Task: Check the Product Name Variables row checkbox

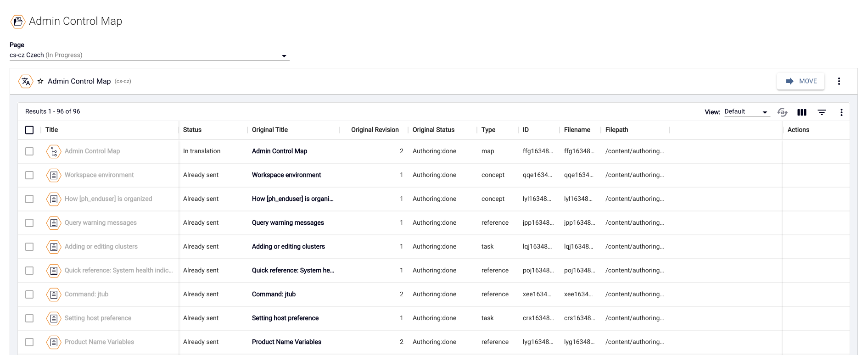Action: pos(29,342)
